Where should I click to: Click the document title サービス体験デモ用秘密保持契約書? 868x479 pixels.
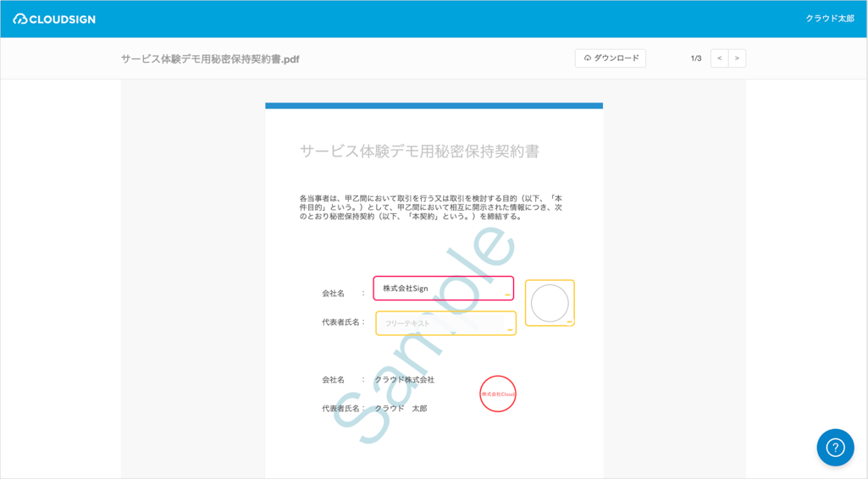[x=420, y=151]
